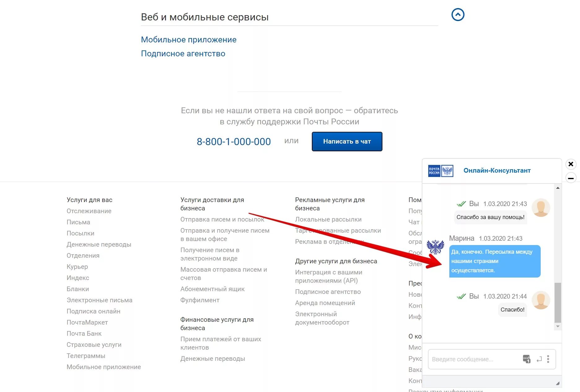Click Другие услуги для бизнеса heading
Screen dimensions: 580x392
point(336,261)
